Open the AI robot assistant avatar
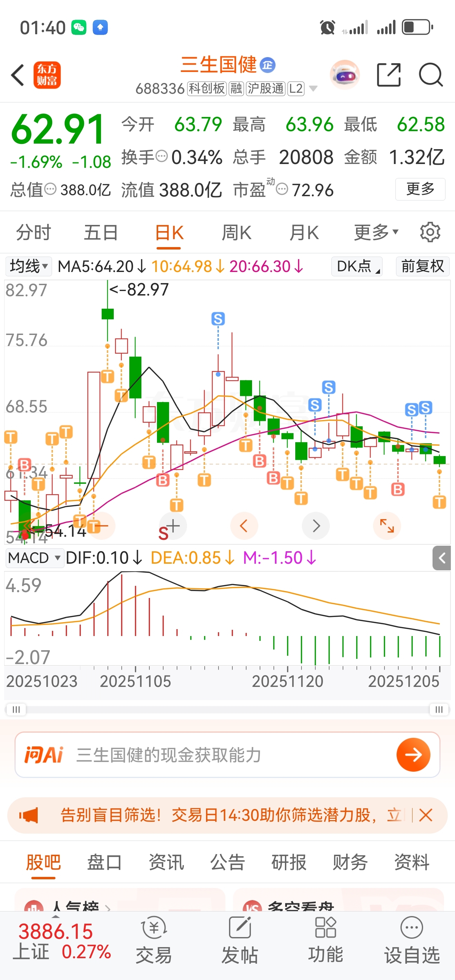Image resolution: width=455 pixels, height=980 pixels. (x=344, y=74)
